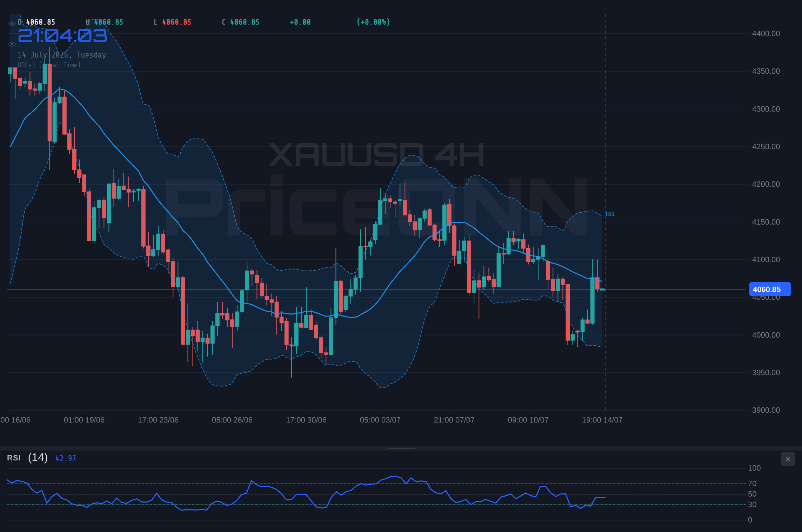Click the 4350.00 price axis label
802x532 pixels.
[x=766, y=71]
